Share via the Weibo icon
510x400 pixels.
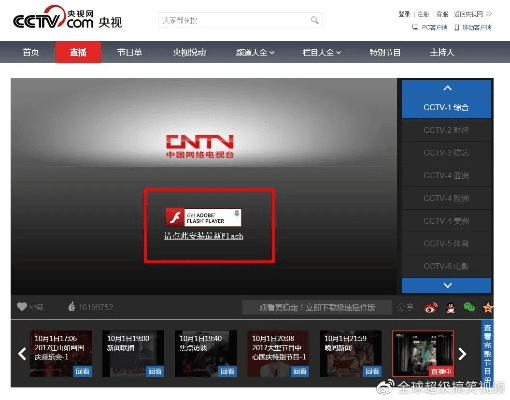[431, 307]
